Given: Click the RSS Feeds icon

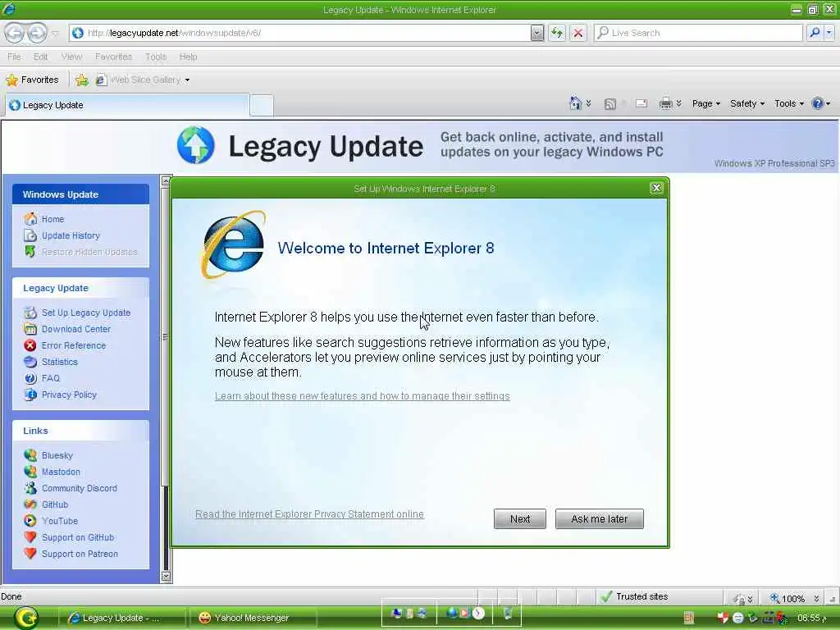Looking at the screenshot, I should (609, 104).
